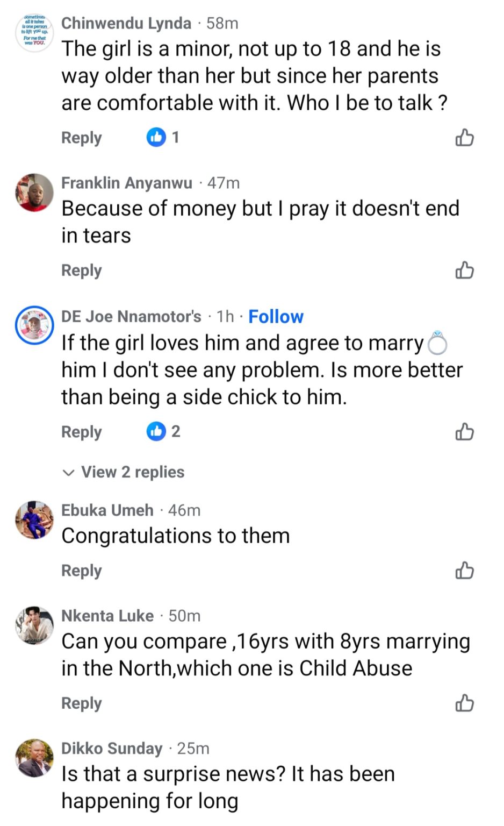Open Nkenta Luke's profile name

click(x=107, y=616)
